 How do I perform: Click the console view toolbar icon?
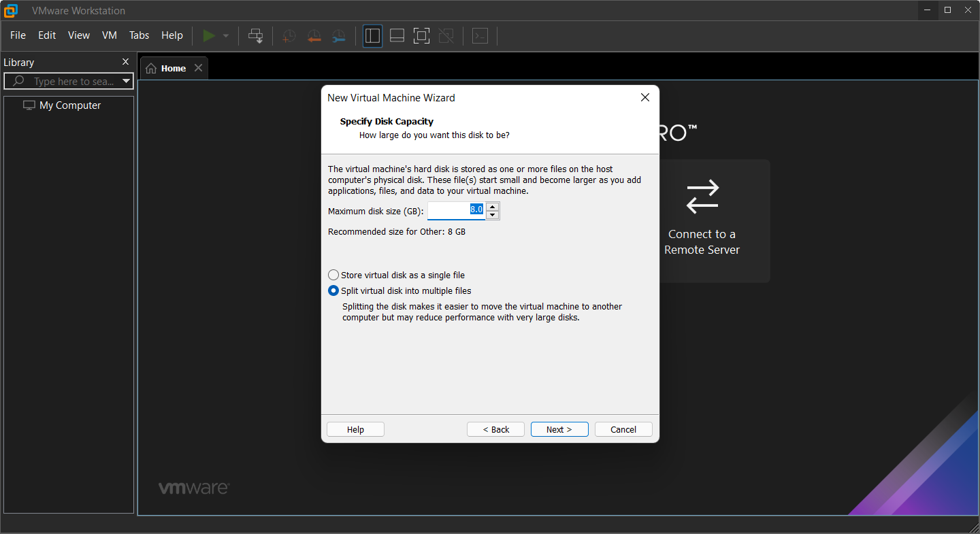click(x=480, y=35)
